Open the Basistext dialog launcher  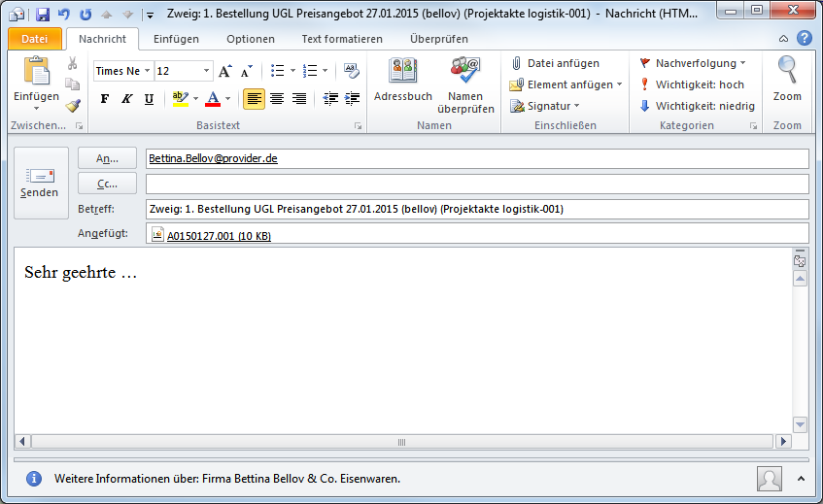pyautogui.click(x=358, y=126)
